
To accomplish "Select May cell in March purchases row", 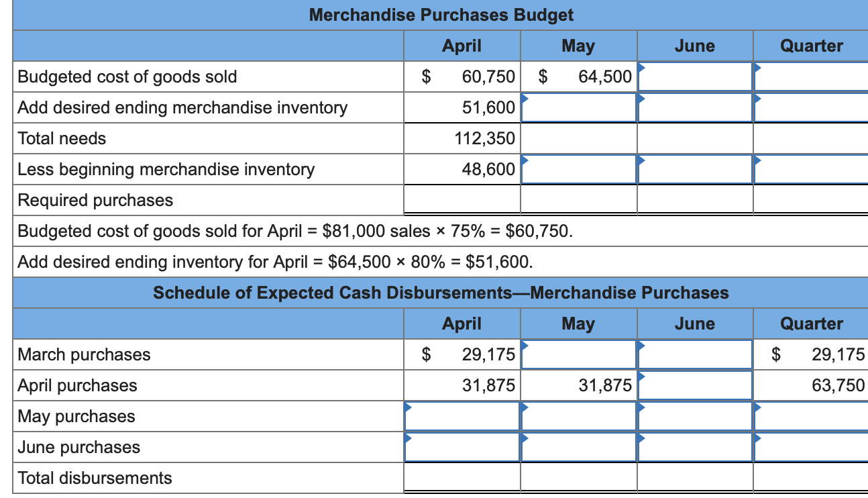I will click(x=578, y=354).
